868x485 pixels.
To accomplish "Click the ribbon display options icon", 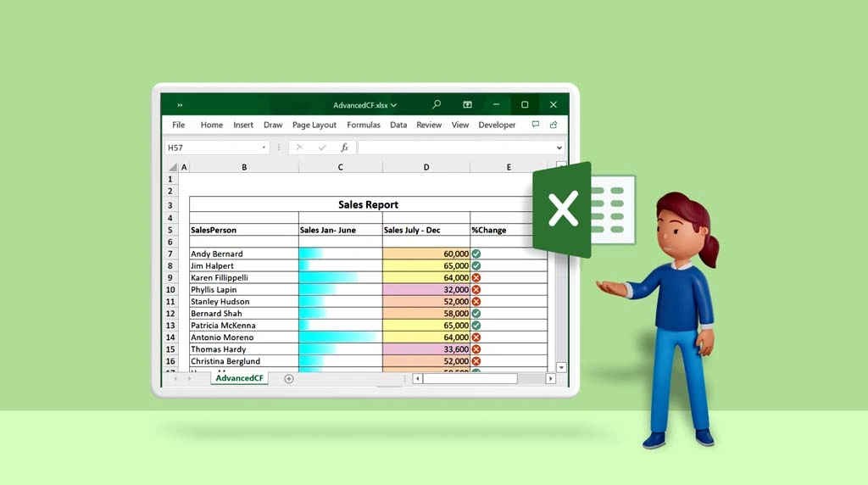I will (x=467, y=104).
